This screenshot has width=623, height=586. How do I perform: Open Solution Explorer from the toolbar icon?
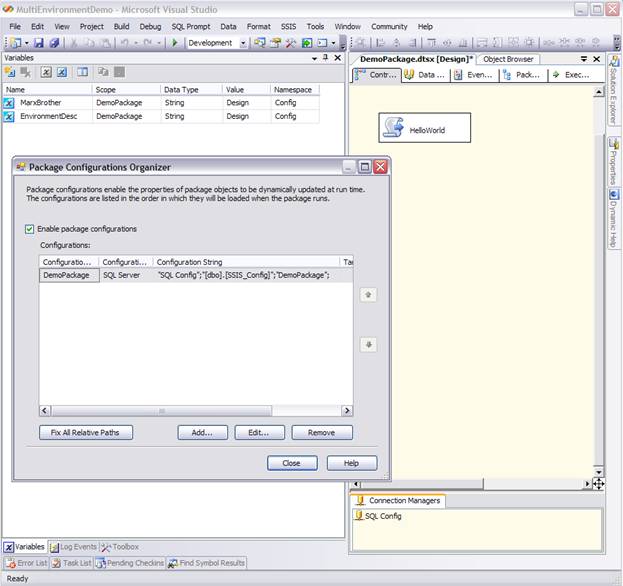click(260, 43)
